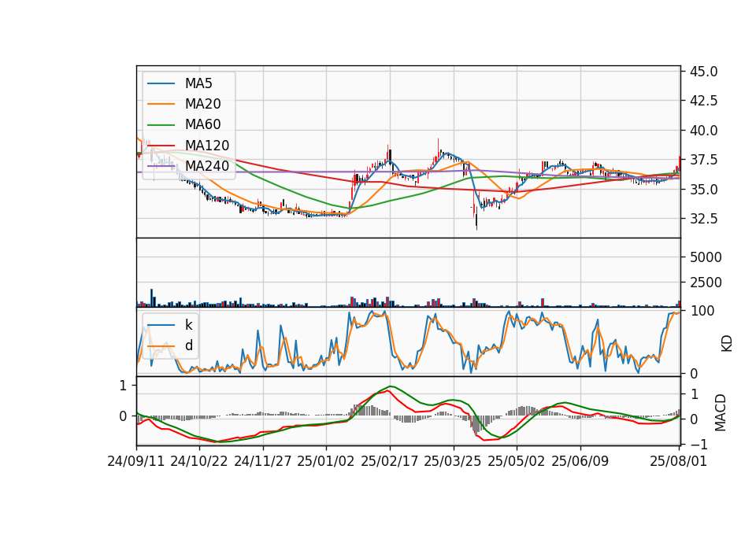Click the d legend label in KD panel
756x543 pixels.
[x=189, y=345]
